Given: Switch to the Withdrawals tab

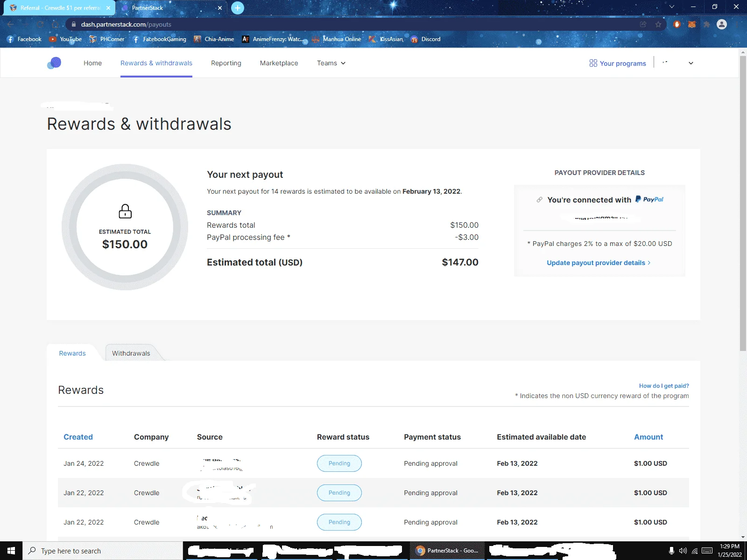Looking at the screenshot, I should click(131, 353).
